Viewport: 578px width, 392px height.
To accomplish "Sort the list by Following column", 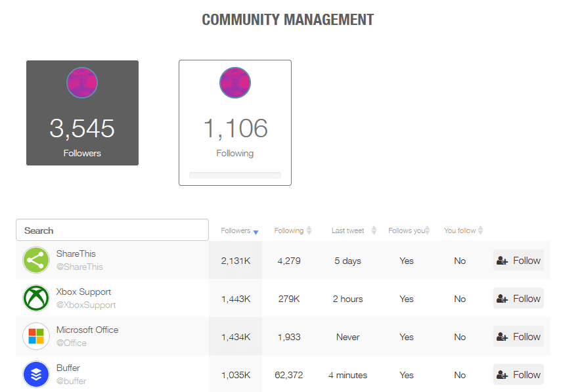I will click(290, 230).
